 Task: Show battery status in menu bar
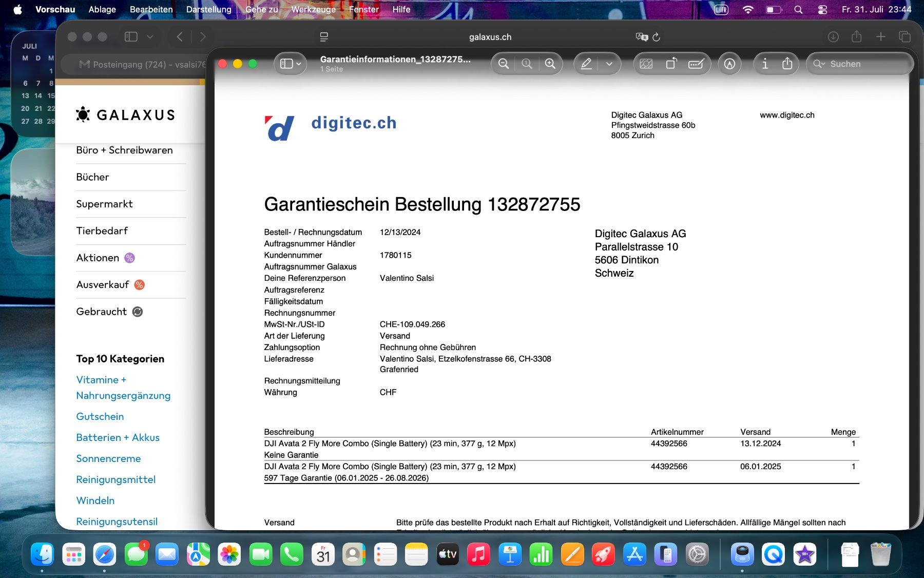[773, 9]
